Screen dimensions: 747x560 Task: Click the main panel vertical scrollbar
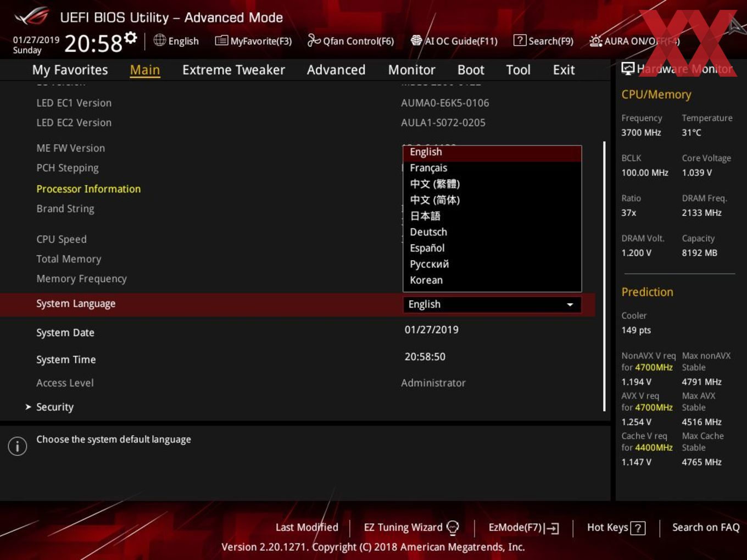click(x=604, y=276)
